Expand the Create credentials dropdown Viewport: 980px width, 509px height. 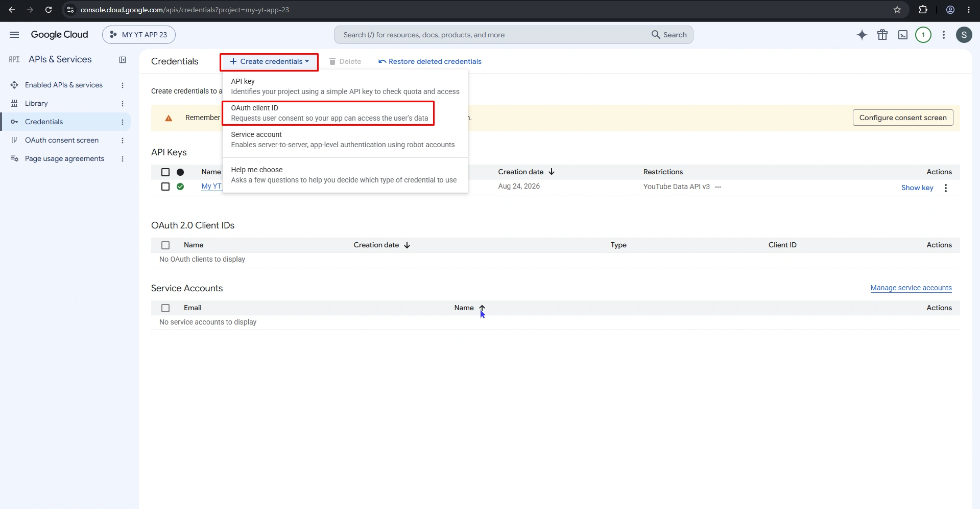(x=269, y=62)
